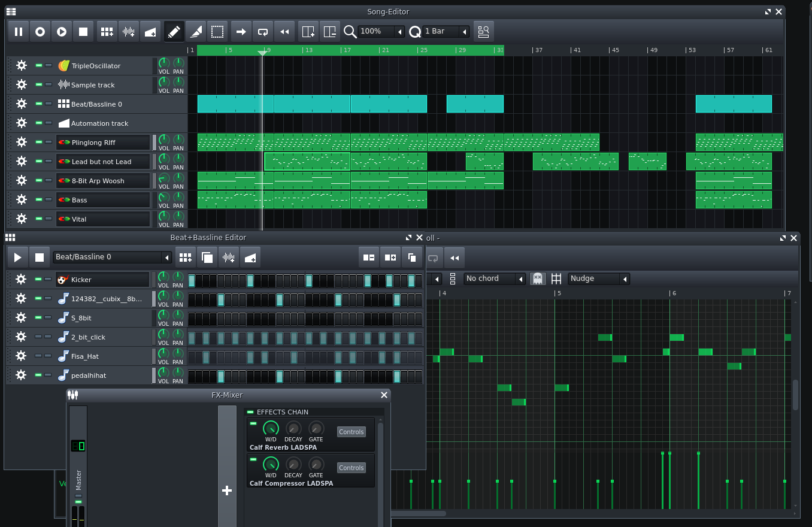Switch to the Knife split tool
Screen dimensions: 812x527
(x=195, y=32)
